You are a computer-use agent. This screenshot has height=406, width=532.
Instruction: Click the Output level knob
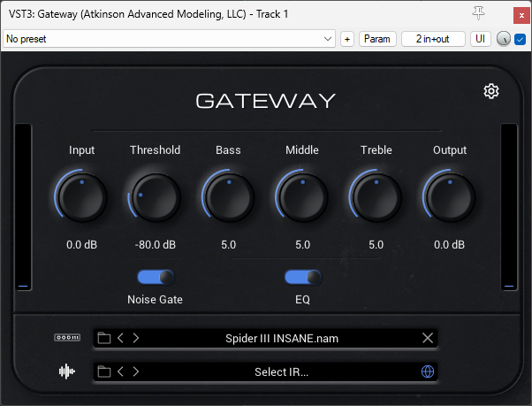[x=450, y=197]
